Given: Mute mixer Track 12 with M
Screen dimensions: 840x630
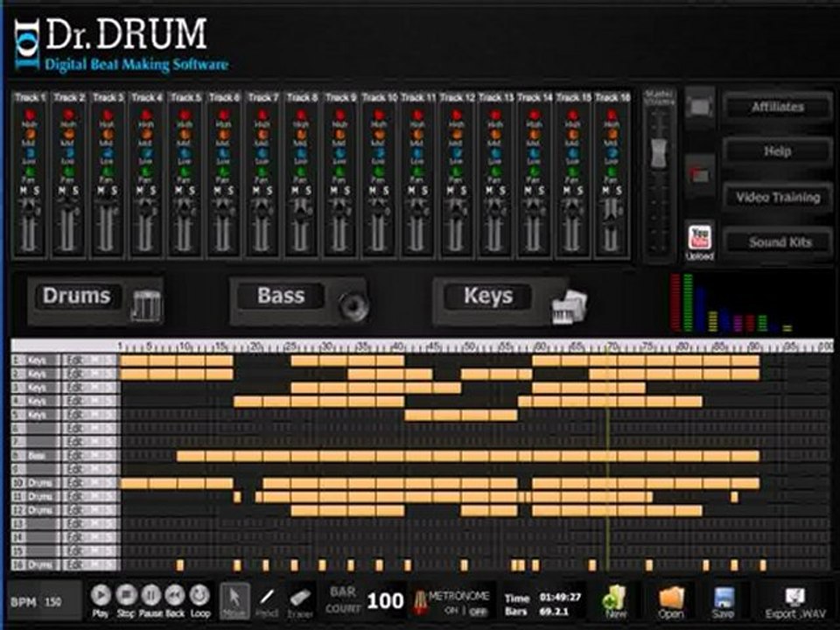Looking at the screenshot, I should (450, 191).
